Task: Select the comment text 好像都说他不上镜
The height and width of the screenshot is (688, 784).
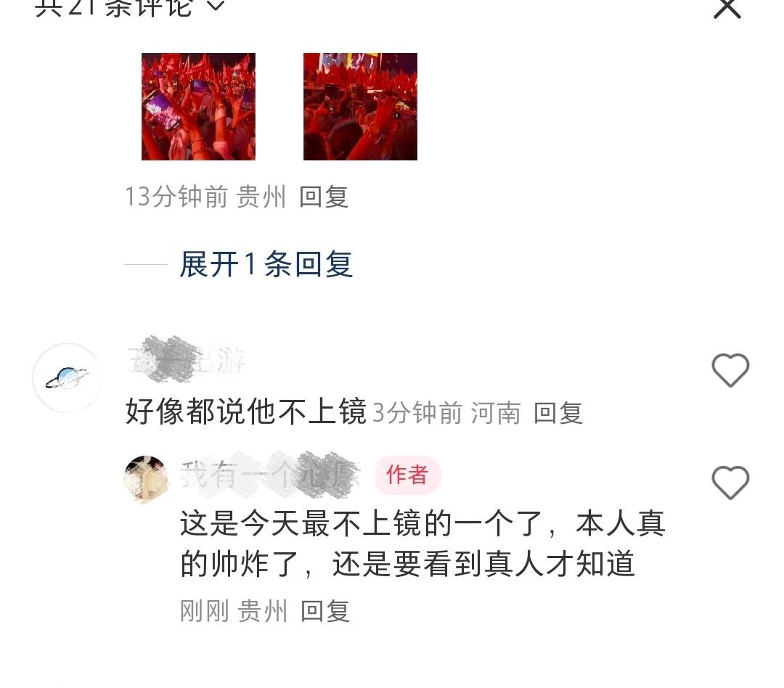Action: click(x=246, y=412)
